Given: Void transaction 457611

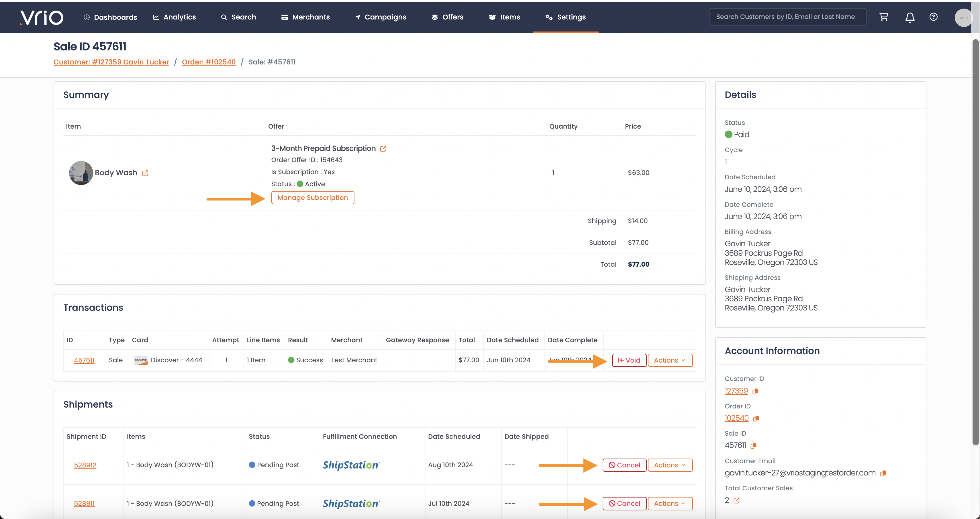Looking at the screenshot, I should (629, 360).
